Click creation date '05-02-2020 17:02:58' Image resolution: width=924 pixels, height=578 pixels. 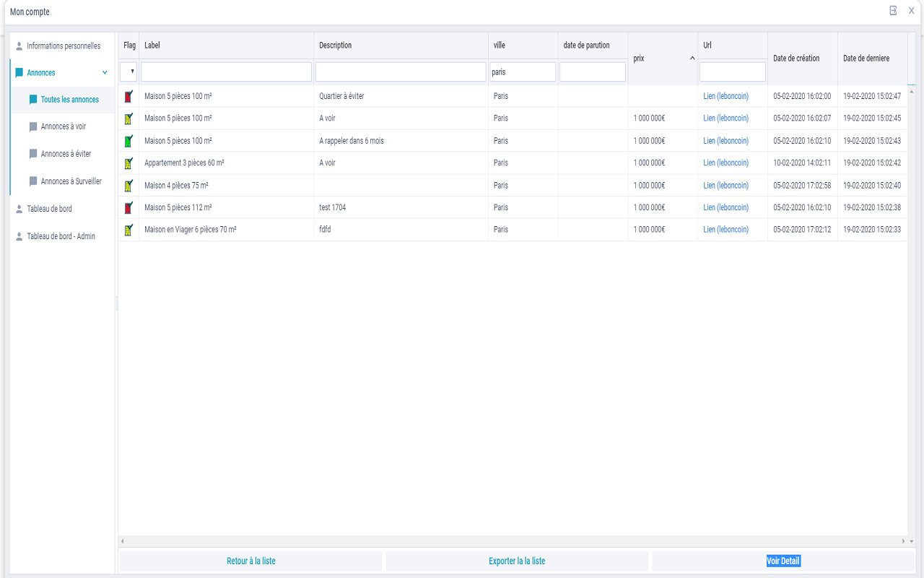tap(802, 186)
